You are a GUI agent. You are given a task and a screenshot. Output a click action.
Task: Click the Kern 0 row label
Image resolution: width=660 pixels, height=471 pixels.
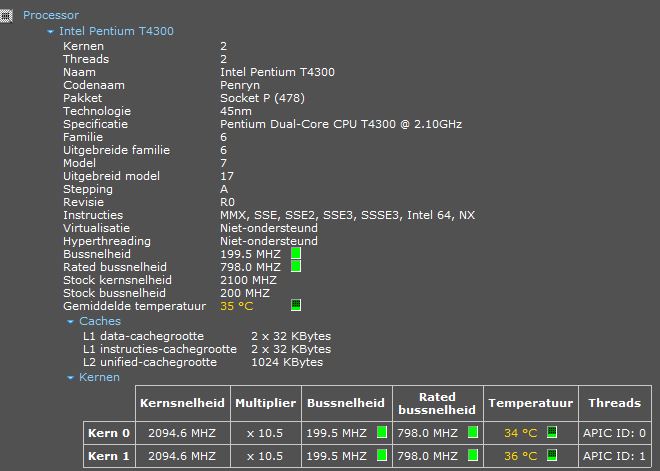point(109,433)
